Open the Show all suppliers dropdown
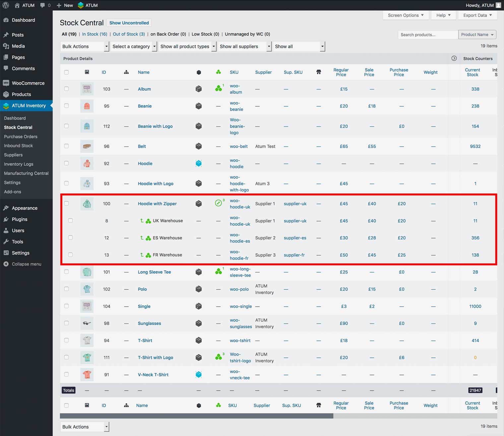The width and height of the screenshot is (504, 436). click(245, 46)
